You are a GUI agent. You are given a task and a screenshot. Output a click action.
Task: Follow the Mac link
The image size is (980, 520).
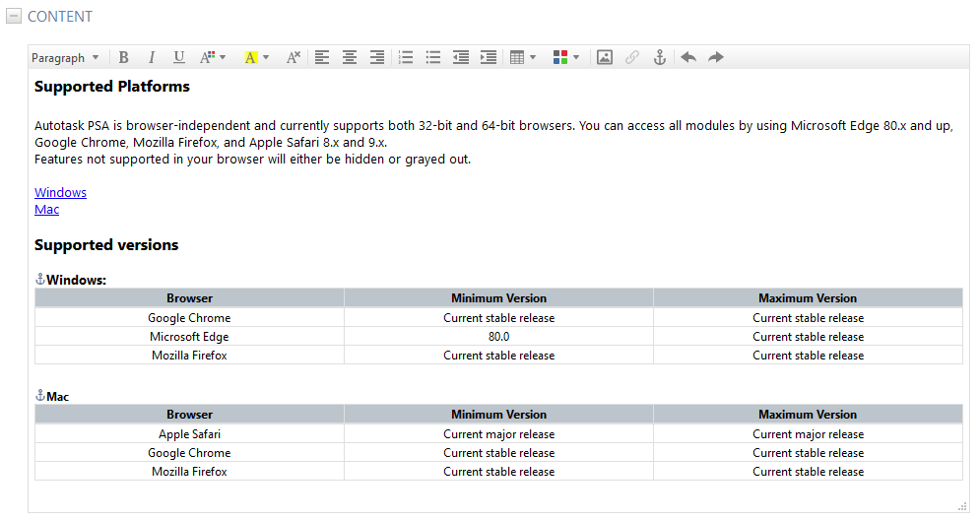47,210
